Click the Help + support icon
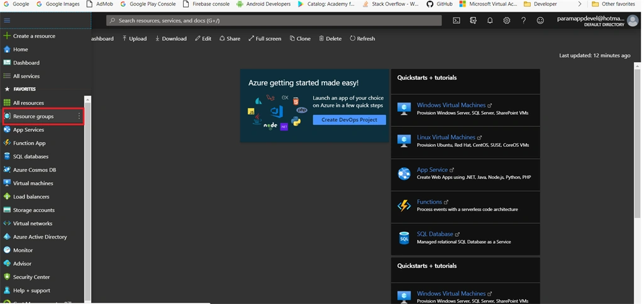 [x=6, y=290]
